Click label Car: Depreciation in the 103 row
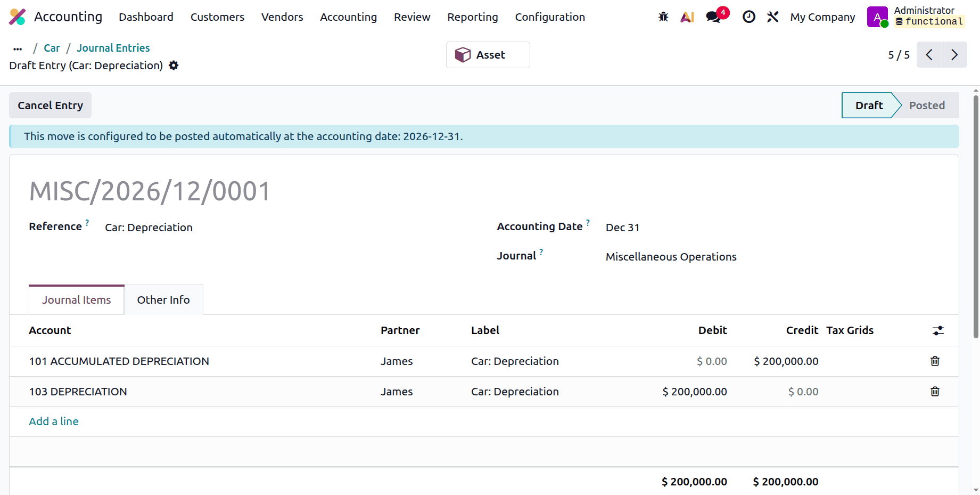Screen dimensions: 980x495 515,392
